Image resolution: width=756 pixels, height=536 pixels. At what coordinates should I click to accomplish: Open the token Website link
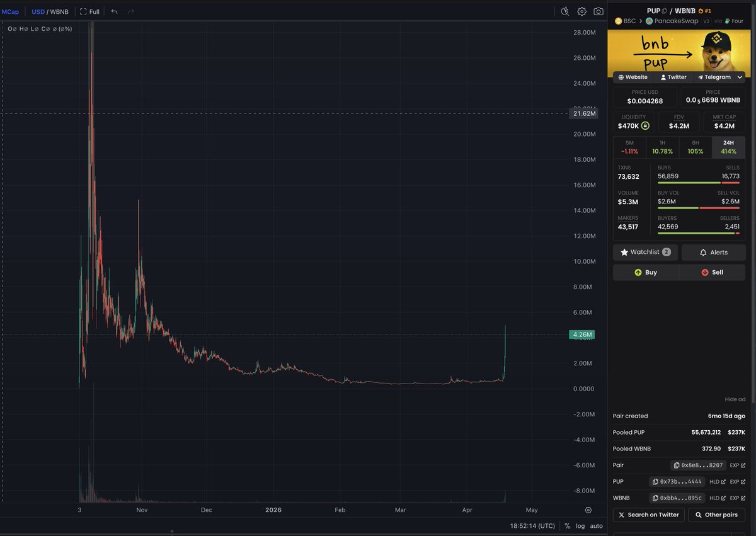click(x=633, y=77)
